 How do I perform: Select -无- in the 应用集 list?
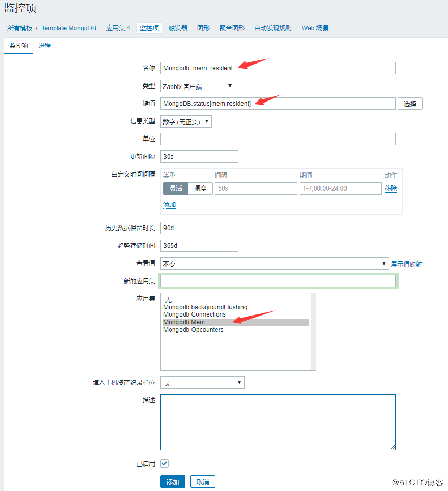236,300
